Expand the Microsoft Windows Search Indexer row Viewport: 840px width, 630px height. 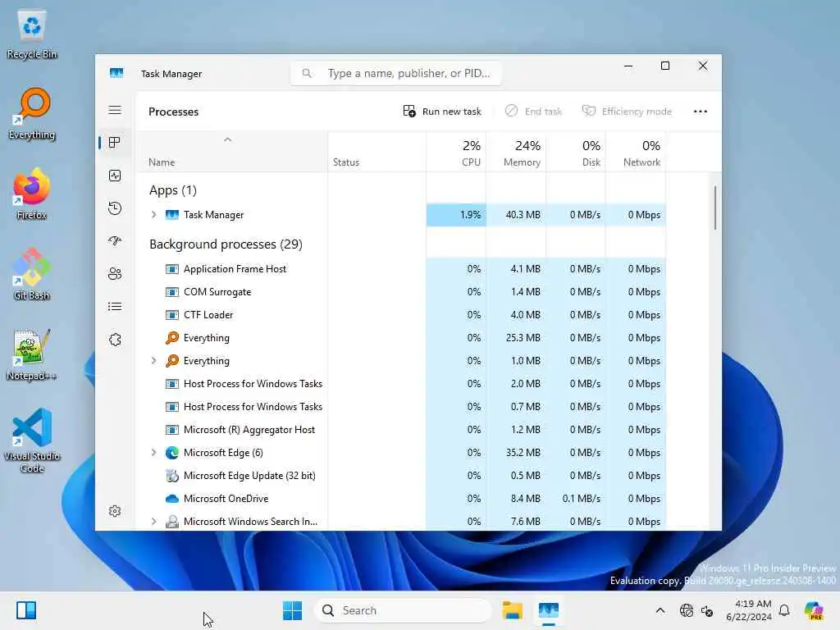153,521
